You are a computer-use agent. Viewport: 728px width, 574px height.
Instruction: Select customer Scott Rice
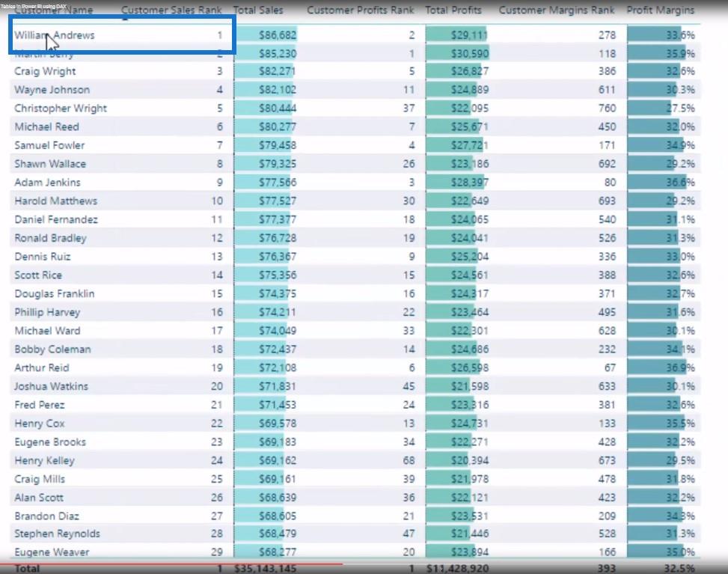point(38,276)
